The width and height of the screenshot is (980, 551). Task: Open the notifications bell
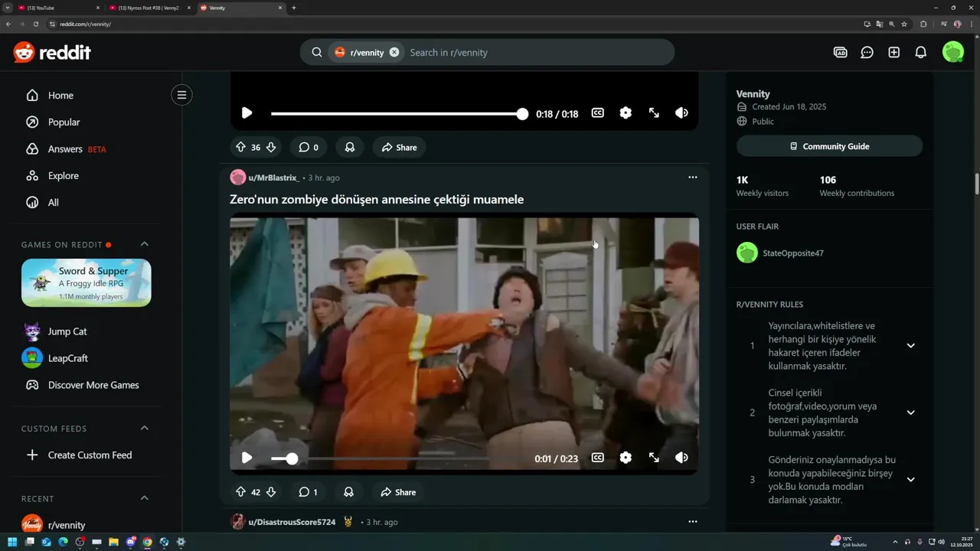(921, 52)
